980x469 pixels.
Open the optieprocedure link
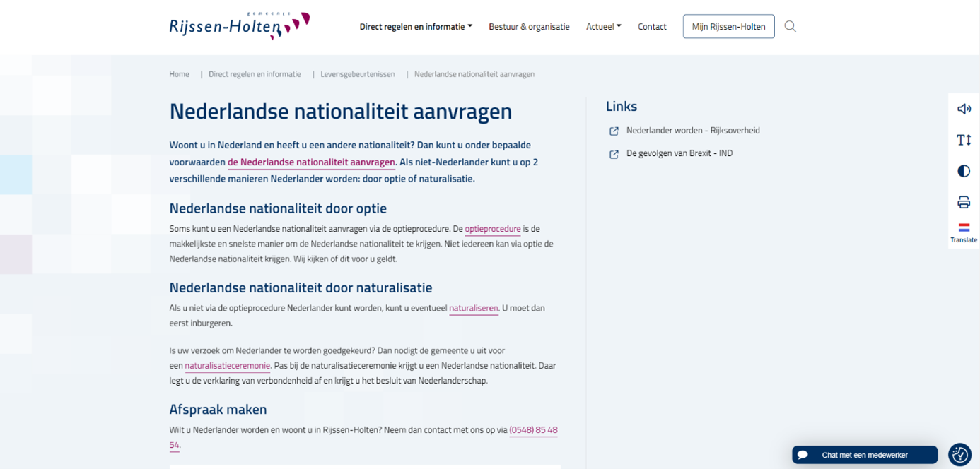click(x=493, y=229)
